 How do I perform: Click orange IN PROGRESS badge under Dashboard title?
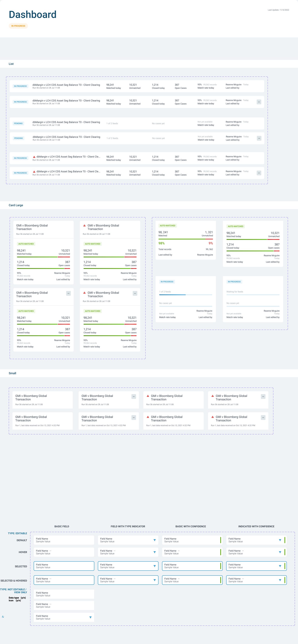point(18,26)
